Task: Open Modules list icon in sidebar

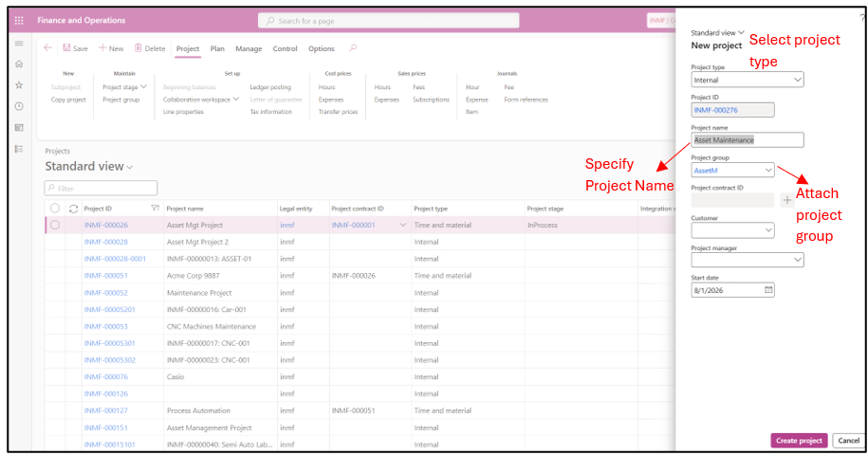Action: tap(19, 149)
